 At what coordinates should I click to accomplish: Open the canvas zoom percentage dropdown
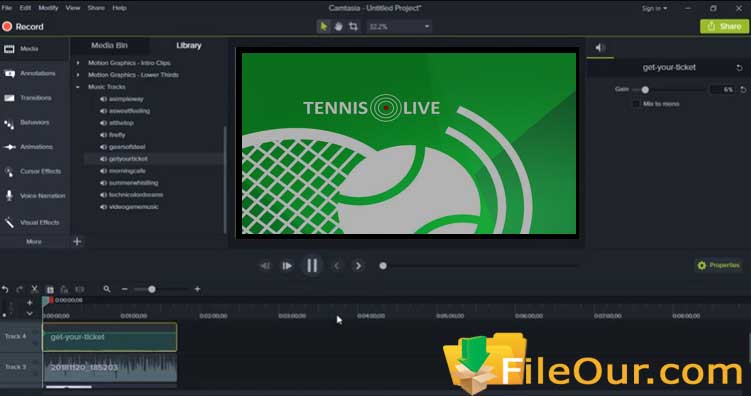tap(399, 27)
